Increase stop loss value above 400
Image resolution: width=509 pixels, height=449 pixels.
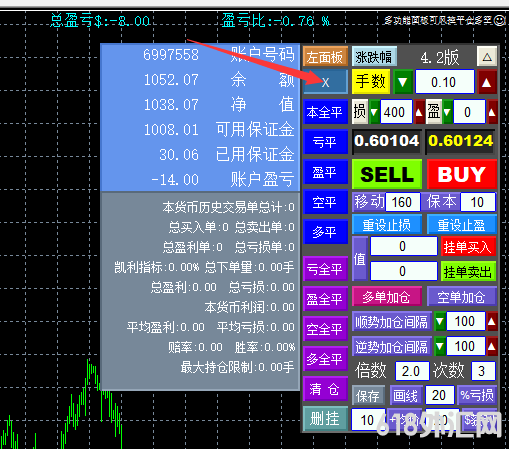tap(419, 112)
